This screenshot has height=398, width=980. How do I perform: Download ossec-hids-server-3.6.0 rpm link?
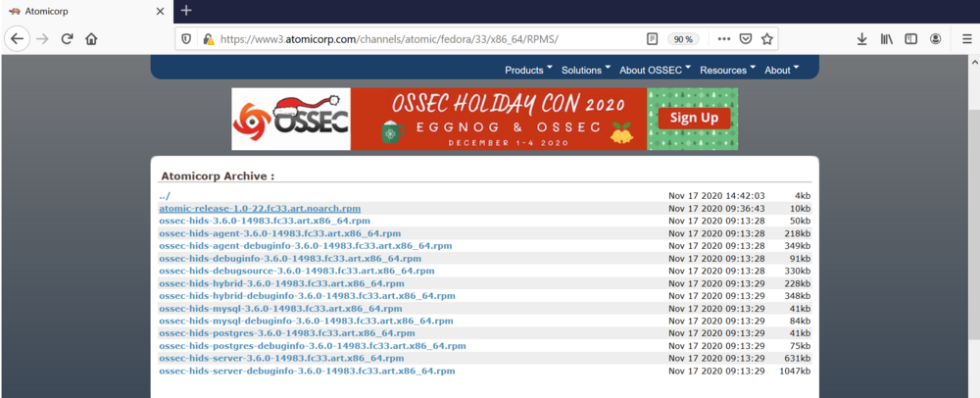[281, 359]
